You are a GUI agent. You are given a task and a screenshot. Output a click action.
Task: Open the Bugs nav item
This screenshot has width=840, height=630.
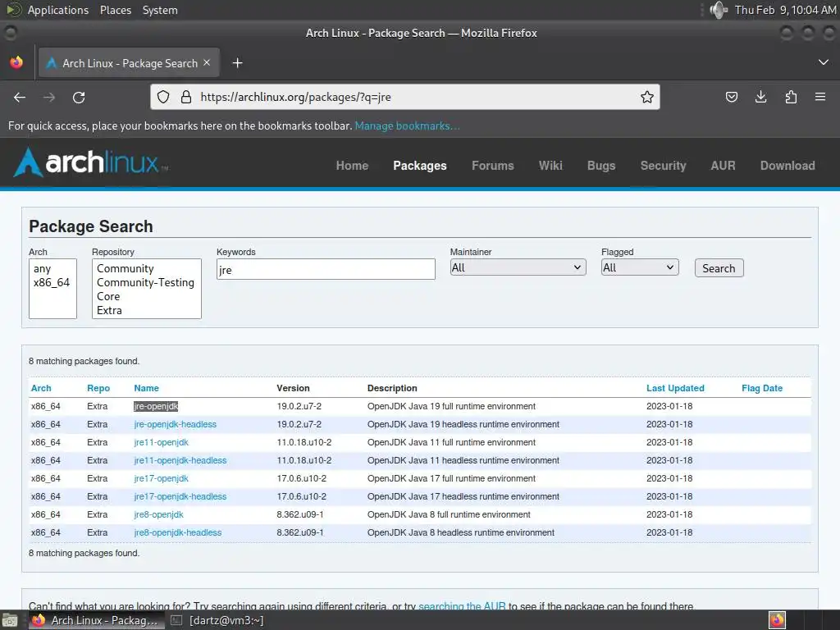click(x=601, y=166)
